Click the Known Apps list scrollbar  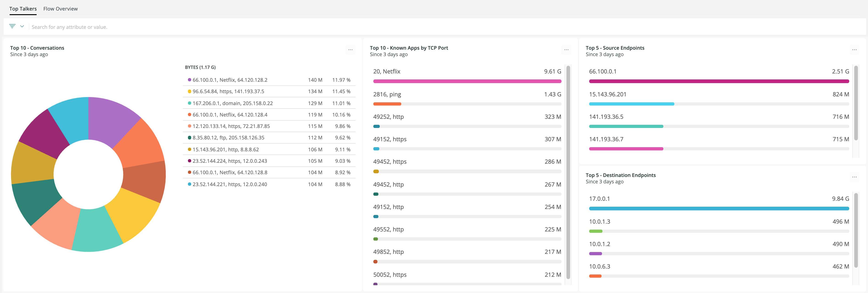(x=568, y=172)
